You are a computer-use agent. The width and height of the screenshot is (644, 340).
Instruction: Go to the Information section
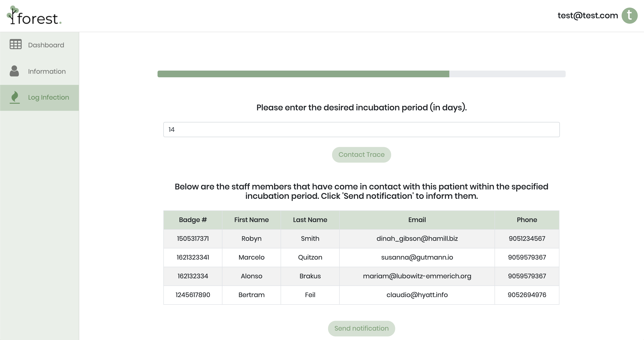pos(47,71)
